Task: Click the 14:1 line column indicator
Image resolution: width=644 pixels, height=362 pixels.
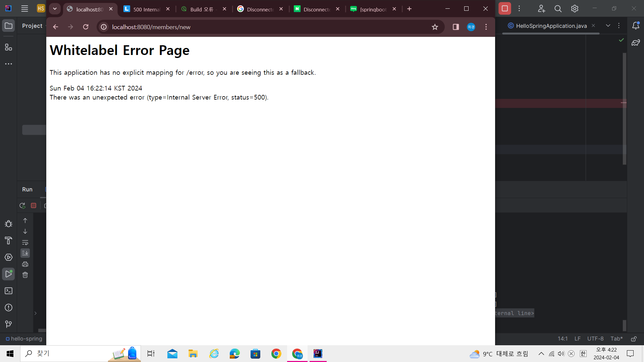Action: 563,339
